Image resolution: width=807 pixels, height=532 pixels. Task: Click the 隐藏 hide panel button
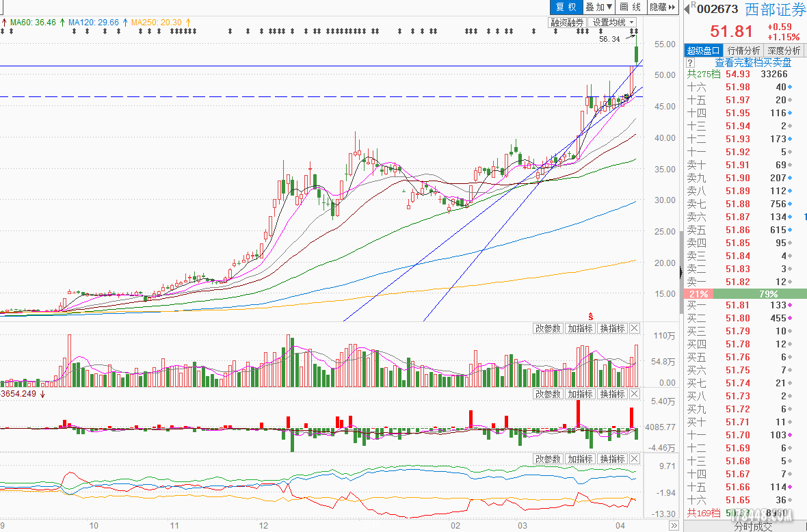click(x=663, y=8)
